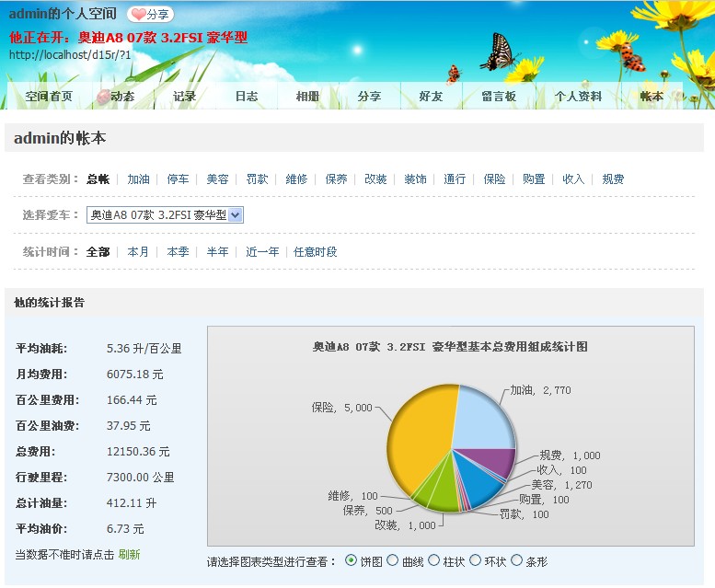Open the 个人资料 tab
This screenshot has height=588, width=715.
click(x=578, y=97)
